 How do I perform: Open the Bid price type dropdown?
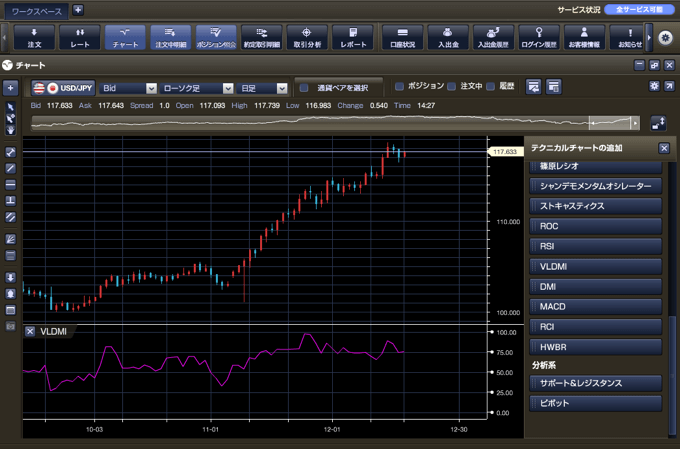tap(128, 88)
